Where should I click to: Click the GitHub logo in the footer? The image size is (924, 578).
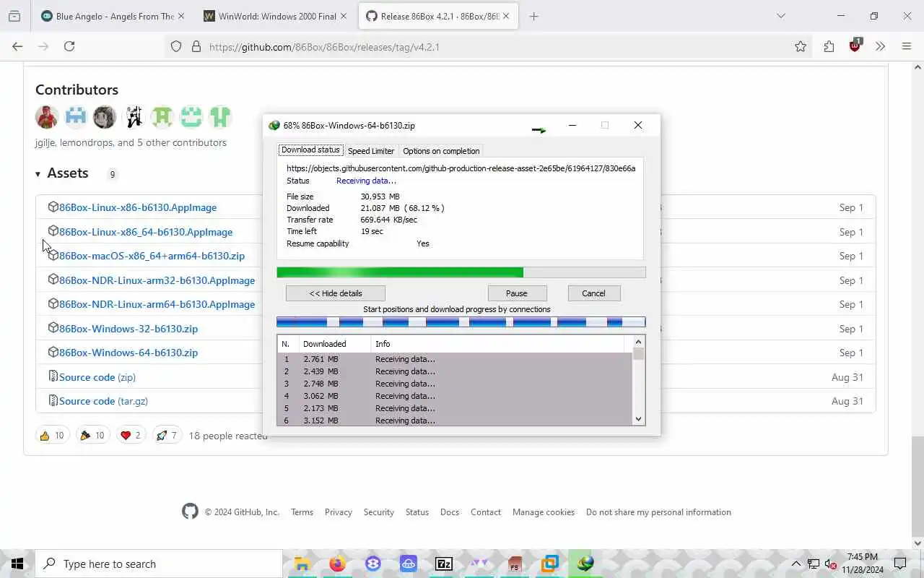pos(190,512)
